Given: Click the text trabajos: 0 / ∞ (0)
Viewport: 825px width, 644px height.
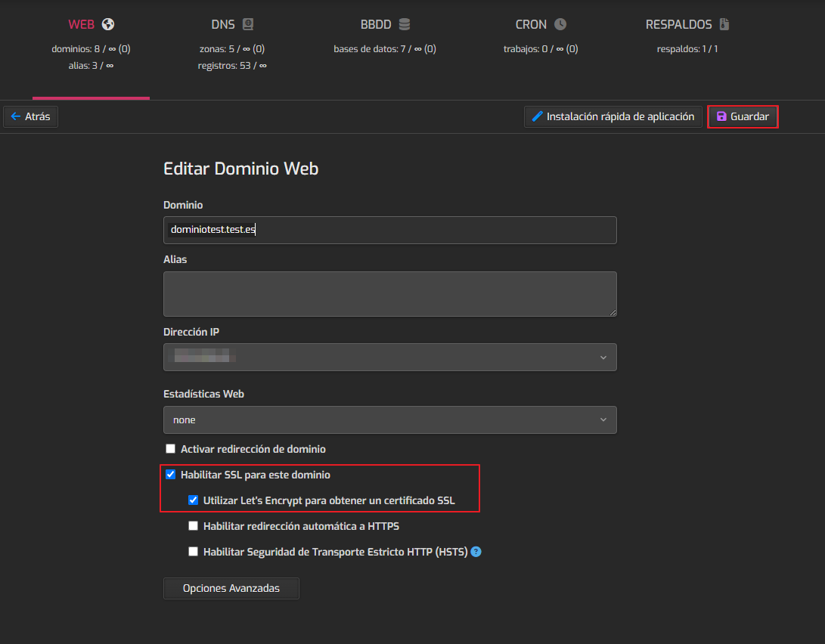Looking at the screenshot, I should coord(541,49).
